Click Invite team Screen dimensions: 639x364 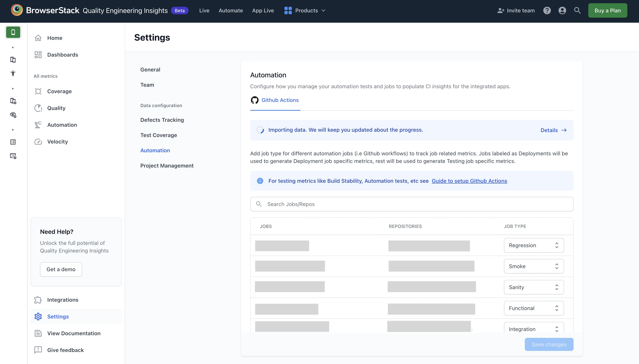pyautogui.click(x=516, y=10)
